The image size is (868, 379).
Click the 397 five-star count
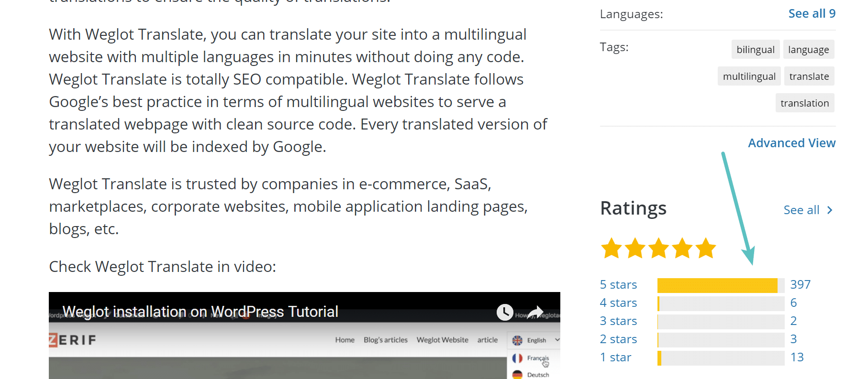pyautogui.click(x=800, y=284)
